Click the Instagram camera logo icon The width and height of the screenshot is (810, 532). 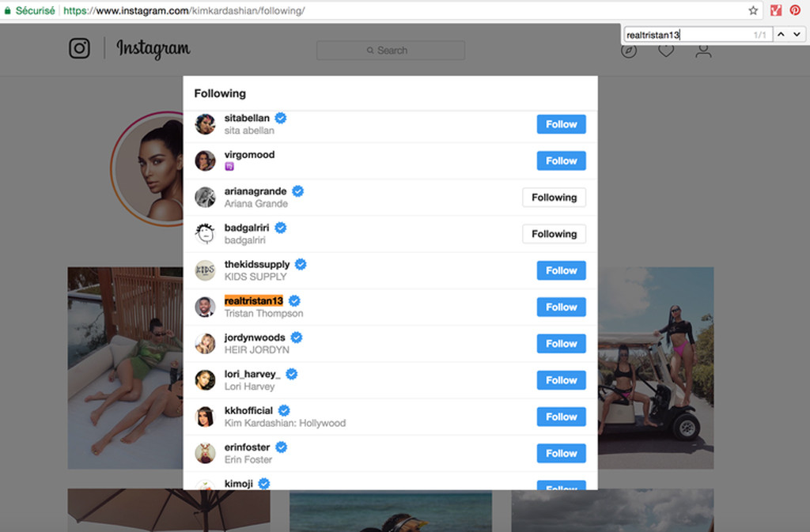coord(80,48)
